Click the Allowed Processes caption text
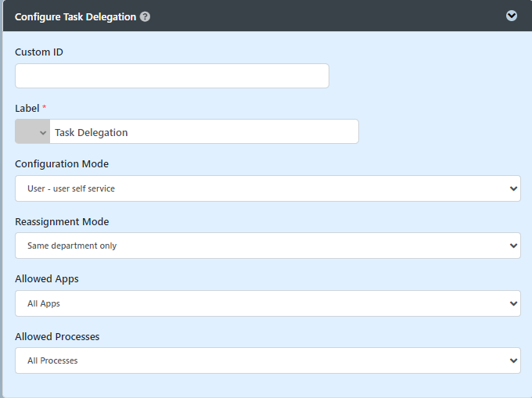The width and height of the screenshot is (532, 398). click(x=57, y=337)
